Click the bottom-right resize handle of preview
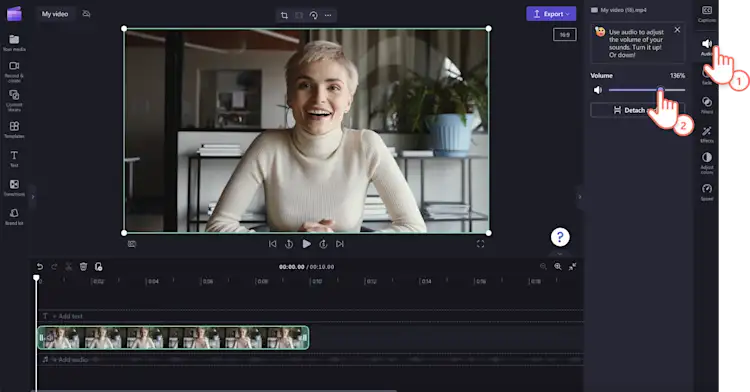Image resolution: width=750 pixels, height=392 pixels. point(488,233)
